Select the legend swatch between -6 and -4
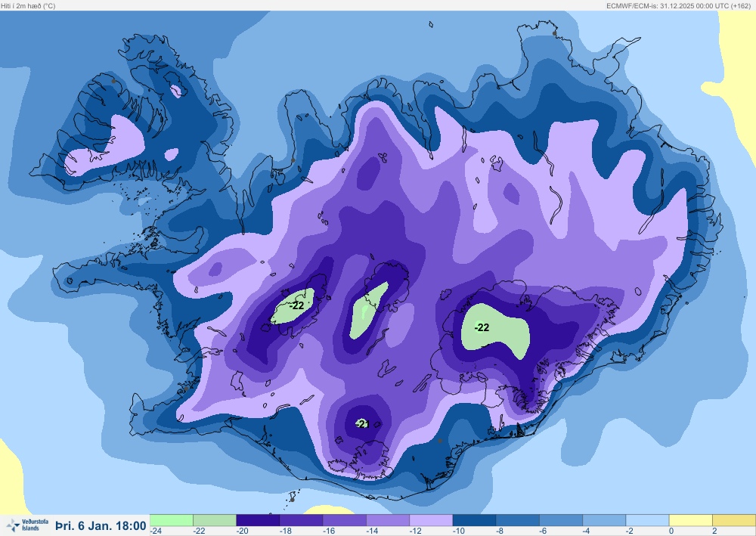 coord(561,520)
